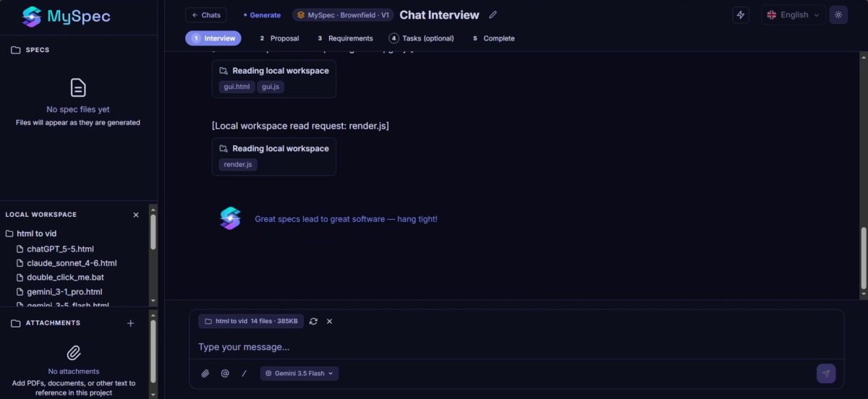This screenshot has width=868, height=399.
Task: Open the render.js file chip
Action: (x=238, y=164)
